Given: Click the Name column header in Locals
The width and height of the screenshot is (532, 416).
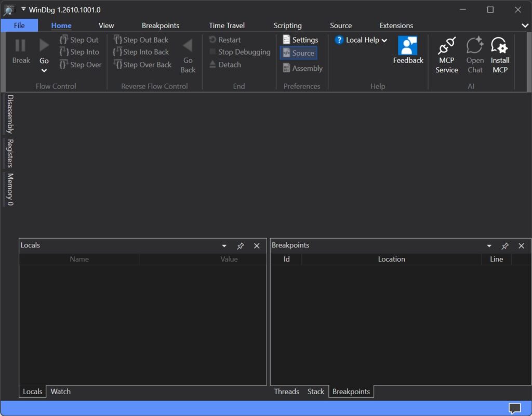Looking at the screenshot, I should tap(79, 259).
